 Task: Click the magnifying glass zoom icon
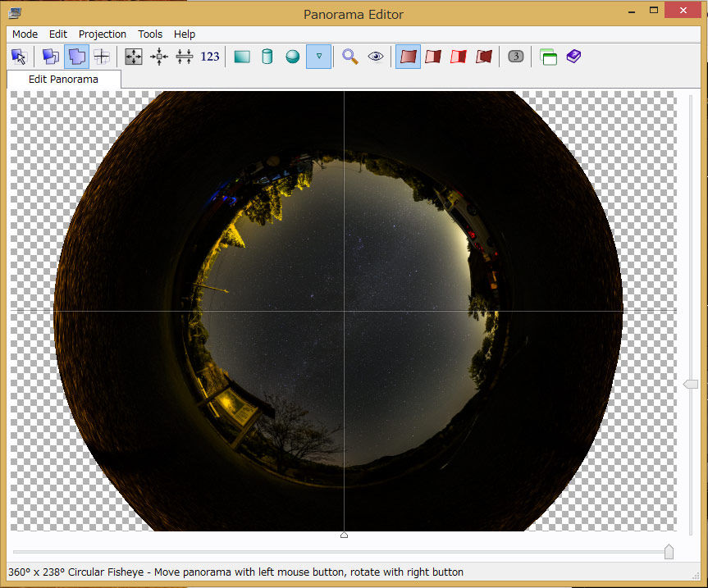[350, 57]
